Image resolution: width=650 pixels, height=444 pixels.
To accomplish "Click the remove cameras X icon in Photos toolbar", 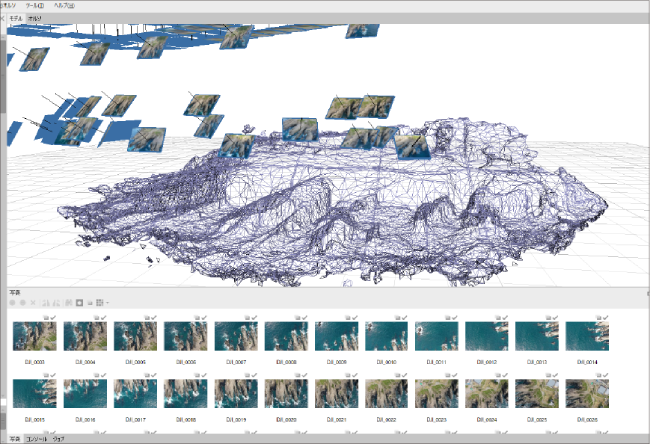I will [x=33, y=302].
